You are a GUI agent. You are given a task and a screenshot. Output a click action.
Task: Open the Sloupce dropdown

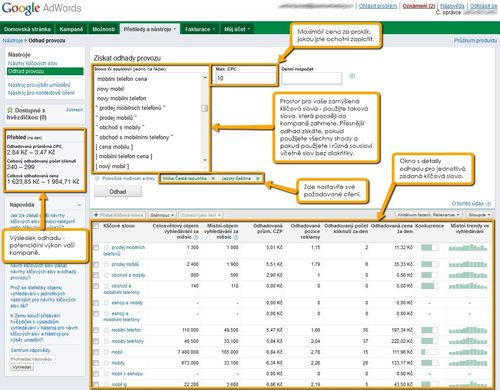click(x=479, y=215)
